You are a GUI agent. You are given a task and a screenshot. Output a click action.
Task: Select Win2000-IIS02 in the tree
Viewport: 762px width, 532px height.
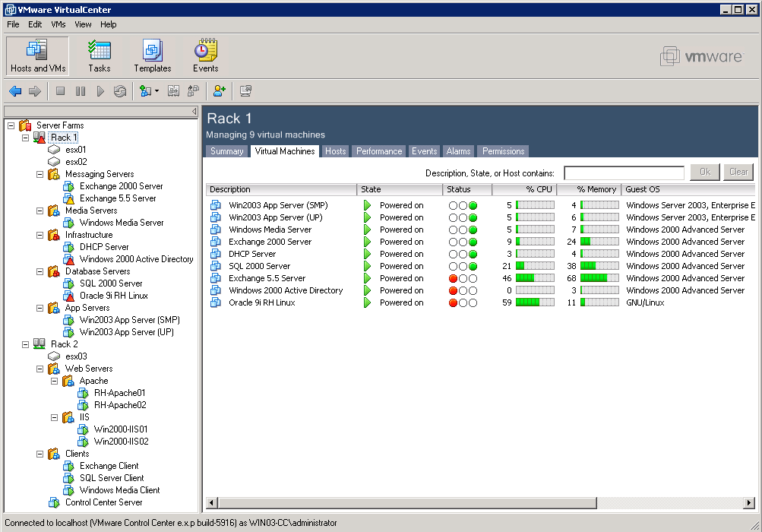click(121, 442)
